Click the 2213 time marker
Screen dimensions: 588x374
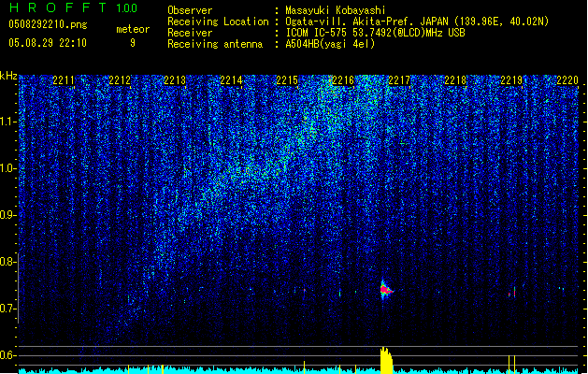[x=175, y=80]
